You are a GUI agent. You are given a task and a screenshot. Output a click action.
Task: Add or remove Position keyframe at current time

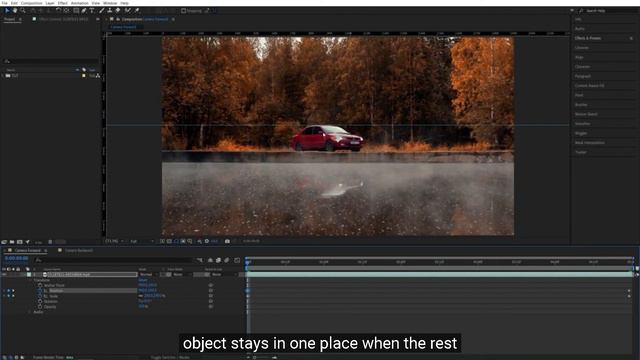tap(9, 291)
